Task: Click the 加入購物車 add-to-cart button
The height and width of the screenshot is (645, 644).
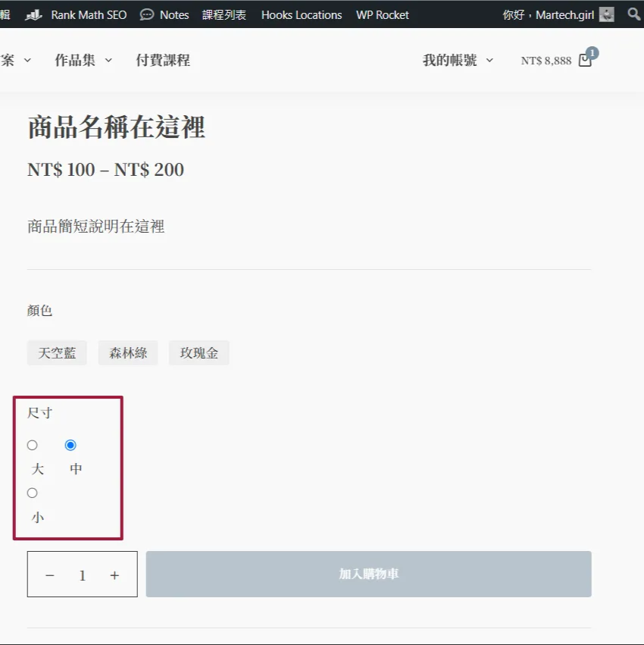Action: 368,575
